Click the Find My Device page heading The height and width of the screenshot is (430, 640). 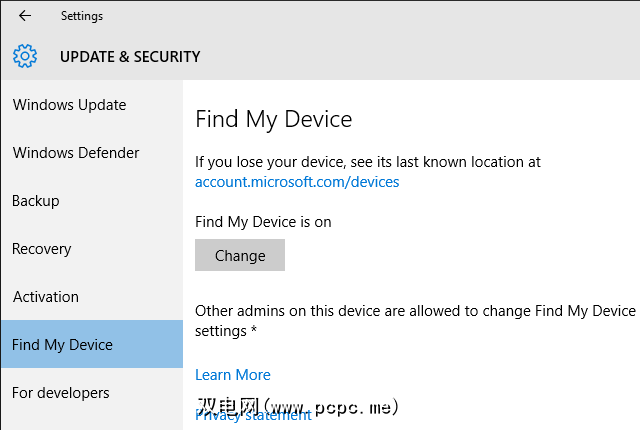274,120
